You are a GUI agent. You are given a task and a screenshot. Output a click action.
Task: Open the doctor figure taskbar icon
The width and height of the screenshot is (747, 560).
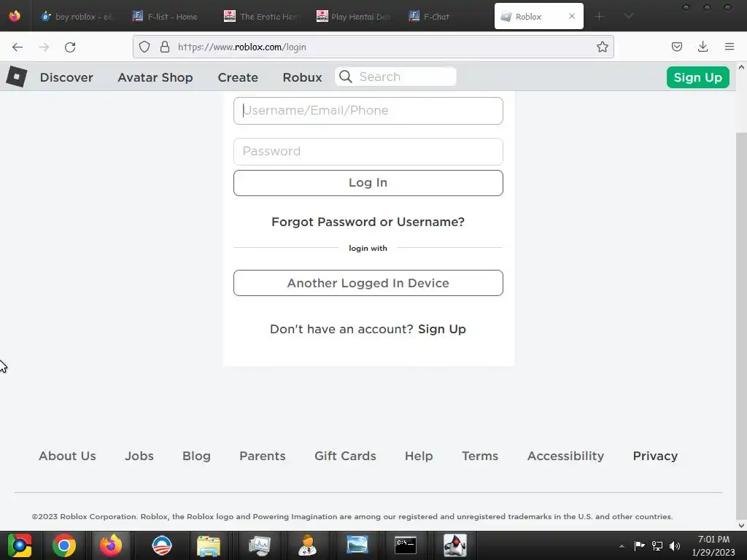tap(307, 545)
